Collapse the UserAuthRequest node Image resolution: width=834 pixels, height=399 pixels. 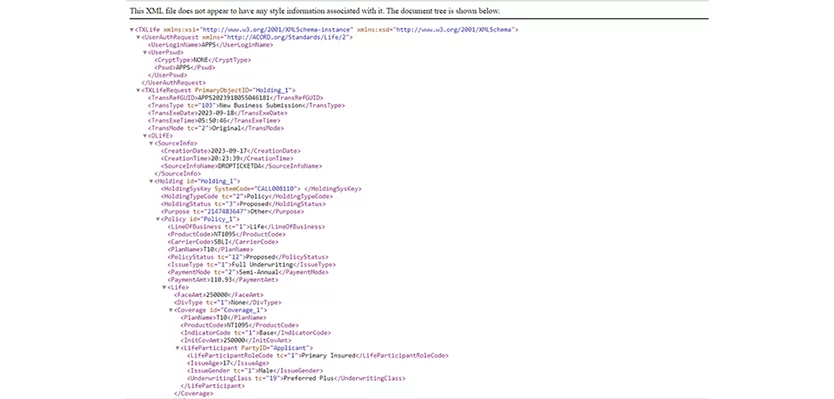click(138, 38)
